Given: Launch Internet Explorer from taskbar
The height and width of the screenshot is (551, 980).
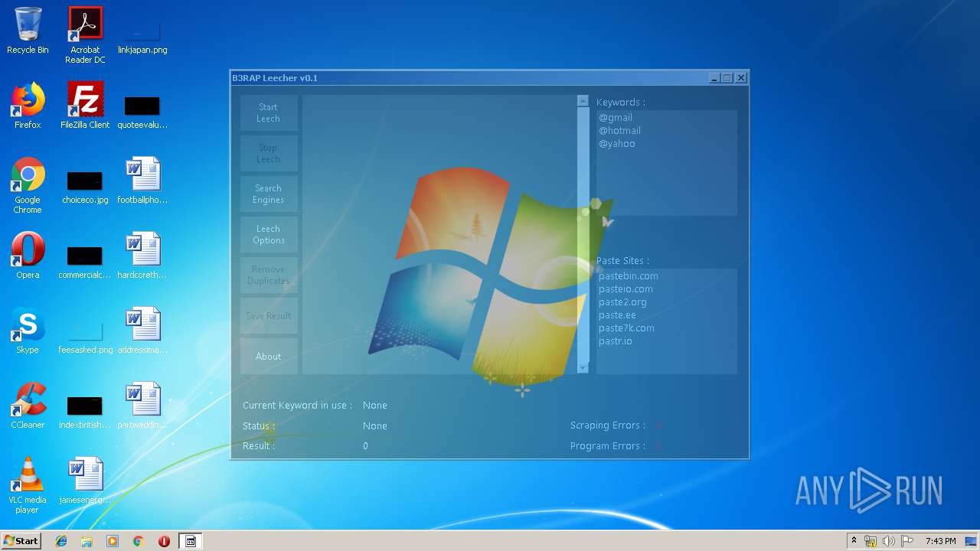Looking at the screenshot, I should 61,541.
